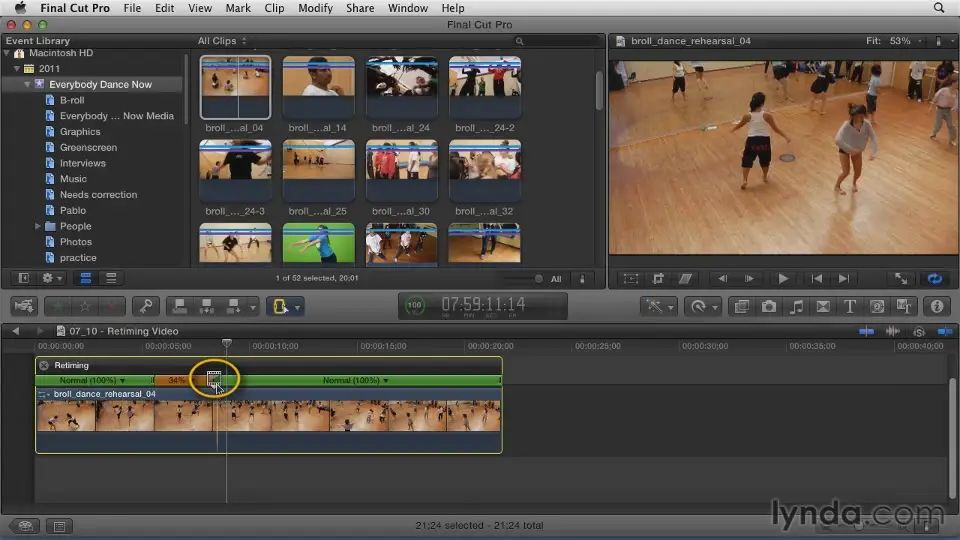Step forward one frame in viewer
This screenshot has width=960, height=540.
tap(749, 279)
